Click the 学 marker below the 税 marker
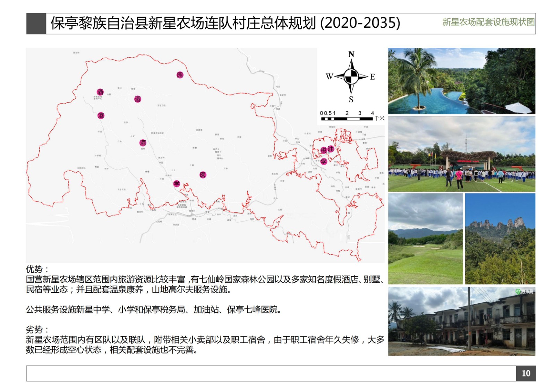This screenshot has height=392, width=555. click(x=324, y=161)
